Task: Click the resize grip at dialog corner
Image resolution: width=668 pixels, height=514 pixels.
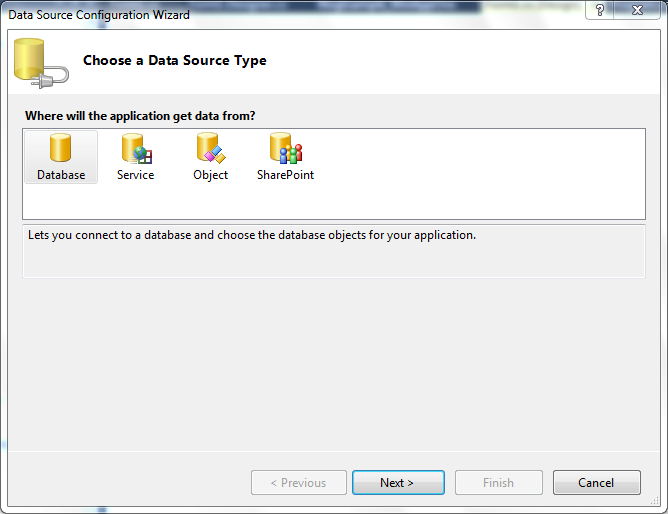Action: click(655, 501)
